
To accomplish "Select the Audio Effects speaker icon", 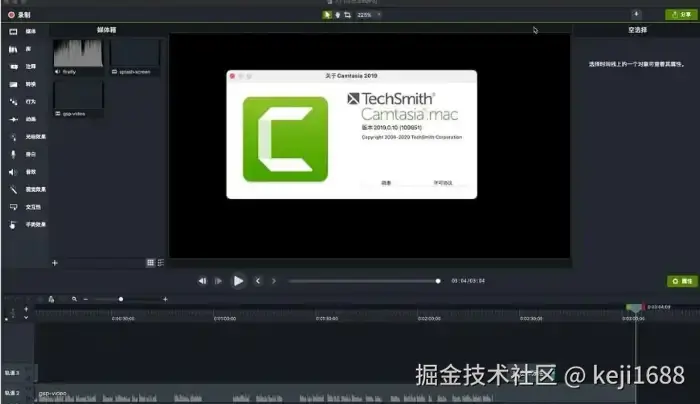I will 13,172.
